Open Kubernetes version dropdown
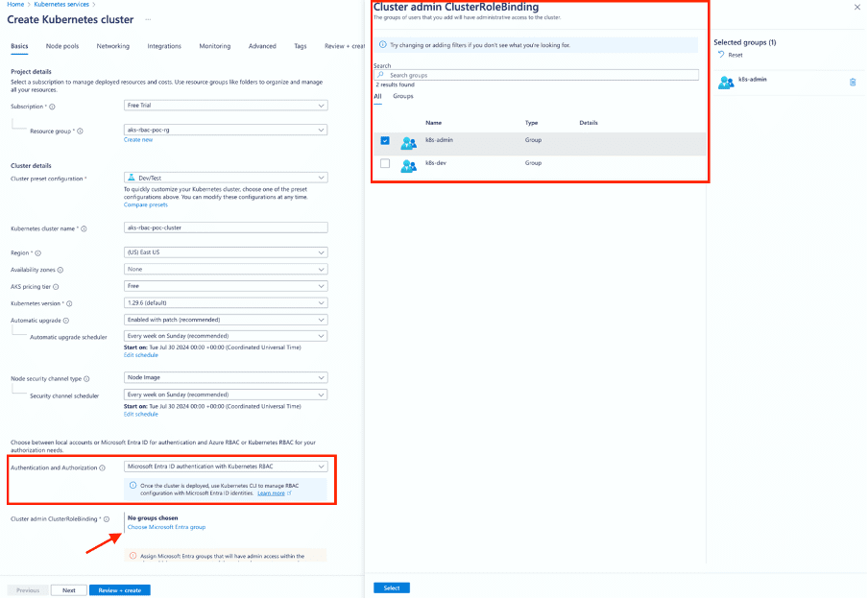Image resolution: width=868 pixels, height=599 pixels. click(226, 302)
